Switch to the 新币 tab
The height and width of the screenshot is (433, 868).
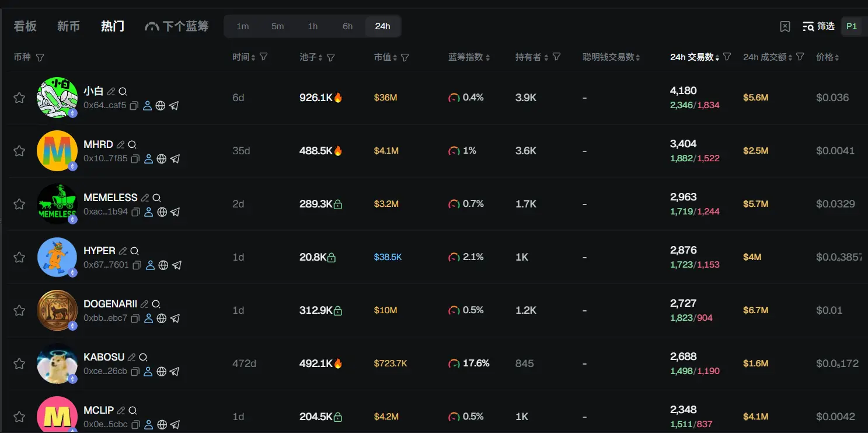[68, 26]
